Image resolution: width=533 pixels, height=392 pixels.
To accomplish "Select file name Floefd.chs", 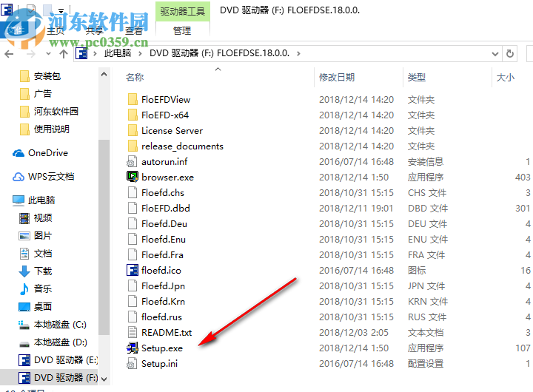I will pos(163,193).
